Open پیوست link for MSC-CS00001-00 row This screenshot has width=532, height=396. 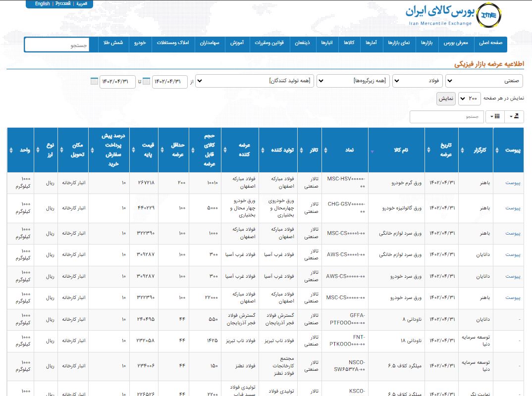click(x=513, y=233)
